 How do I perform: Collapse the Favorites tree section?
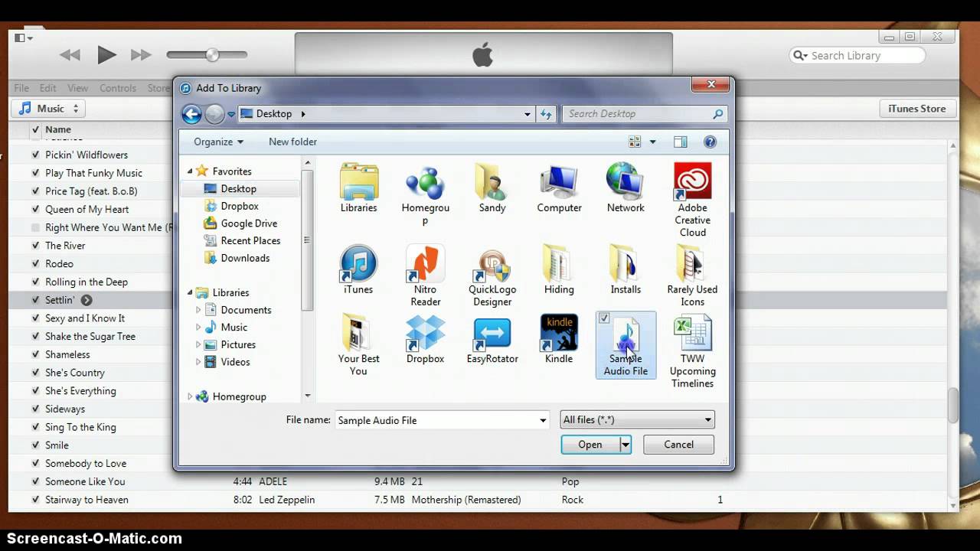pyautogui.click(x=191, y=171)
